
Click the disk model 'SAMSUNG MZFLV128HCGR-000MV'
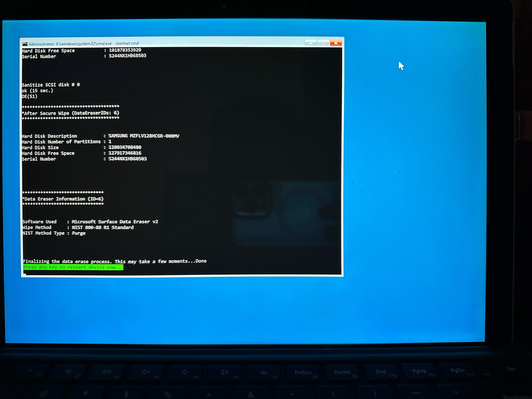(144, 136)
